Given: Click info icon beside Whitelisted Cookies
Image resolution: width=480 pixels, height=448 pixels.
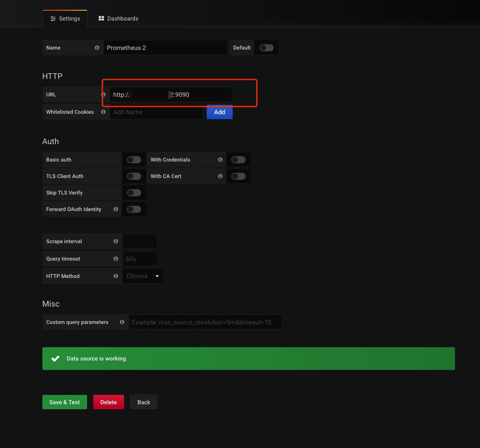Looking at the screenshot, I should (103, 112).
